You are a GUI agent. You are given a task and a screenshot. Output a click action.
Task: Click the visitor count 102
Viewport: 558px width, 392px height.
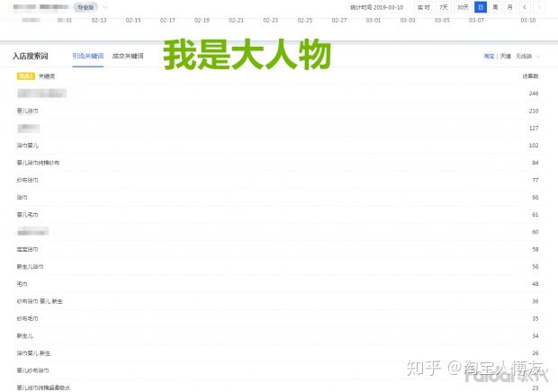[x=534, y=146]
